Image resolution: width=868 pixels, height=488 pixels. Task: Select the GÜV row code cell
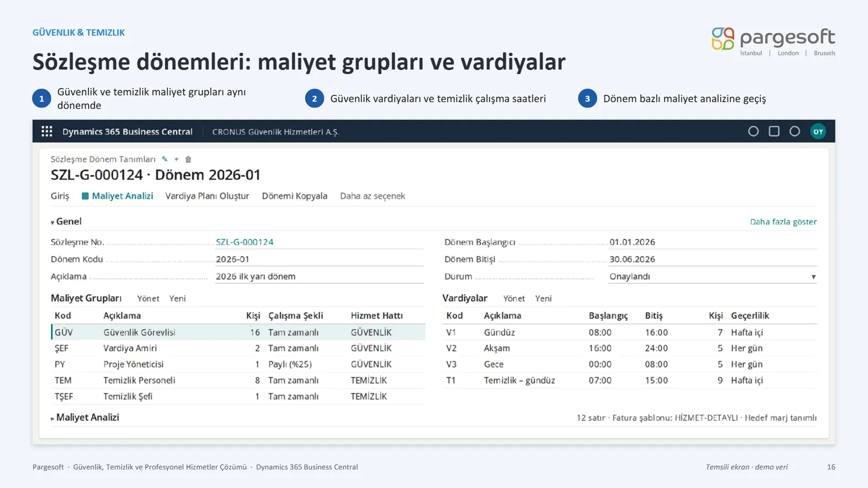click(64, 332)
